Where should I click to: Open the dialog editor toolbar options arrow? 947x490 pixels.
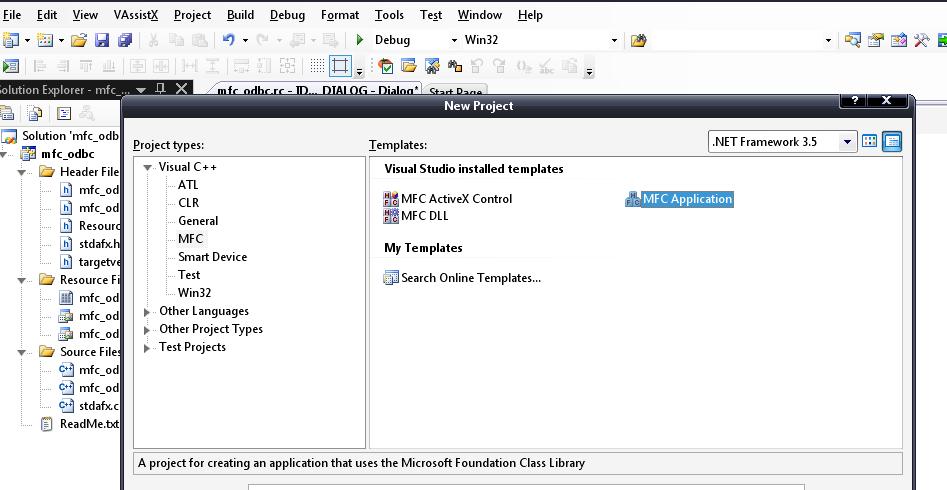[359, 71]
